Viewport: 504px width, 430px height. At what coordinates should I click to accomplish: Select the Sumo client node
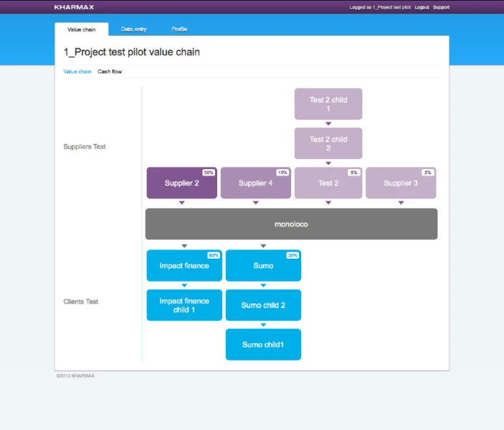pyautogui.click(x=263, y=266)
